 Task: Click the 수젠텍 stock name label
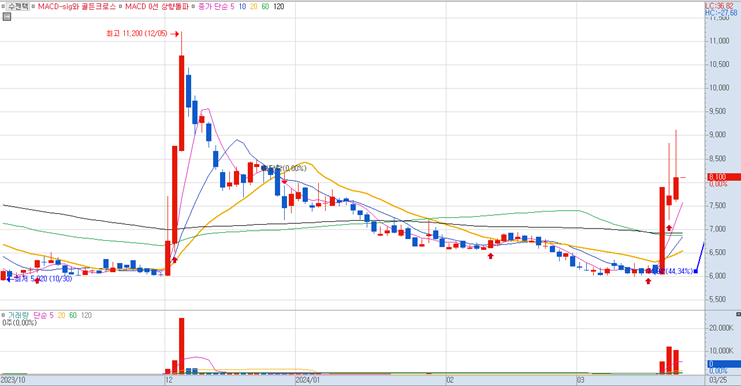(18, 7)
